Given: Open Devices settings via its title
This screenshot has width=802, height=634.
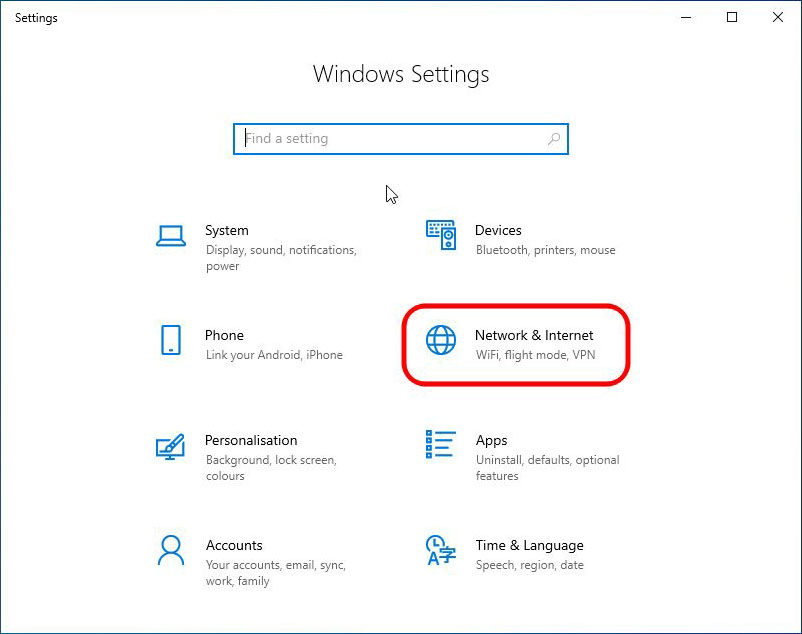Looking at the screenshot, I should point(498,230).
